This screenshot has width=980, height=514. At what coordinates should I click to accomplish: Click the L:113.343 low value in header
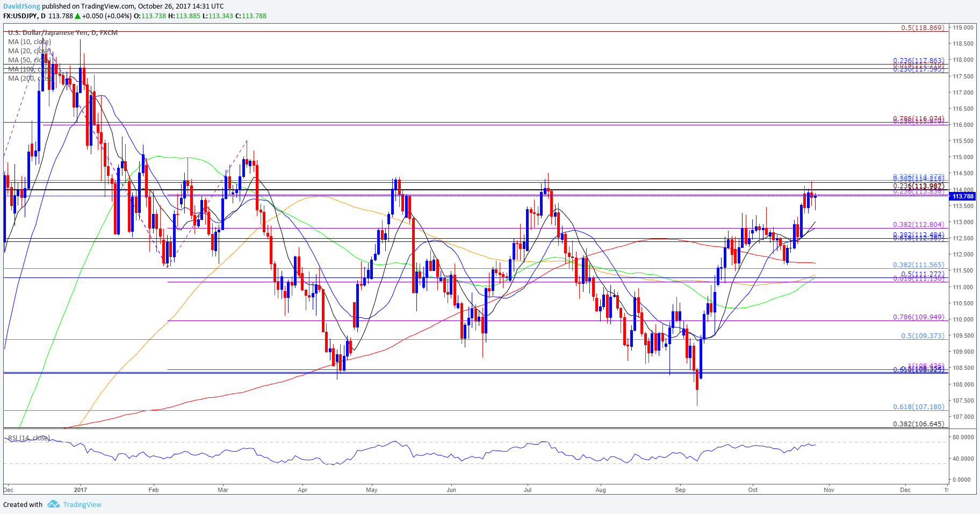click(x=218, y=16)
